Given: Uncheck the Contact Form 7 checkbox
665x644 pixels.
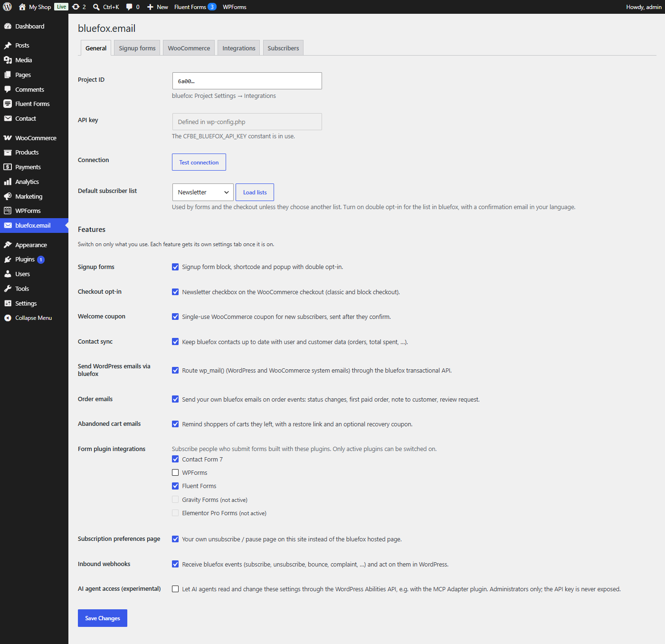Looking at the screenshot, I should [175, 459].
